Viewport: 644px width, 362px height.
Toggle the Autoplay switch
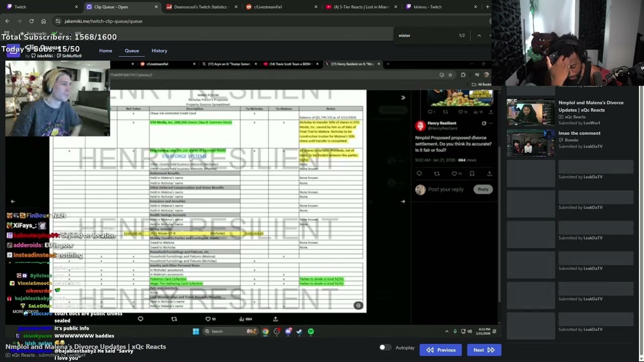click(384, 347)
